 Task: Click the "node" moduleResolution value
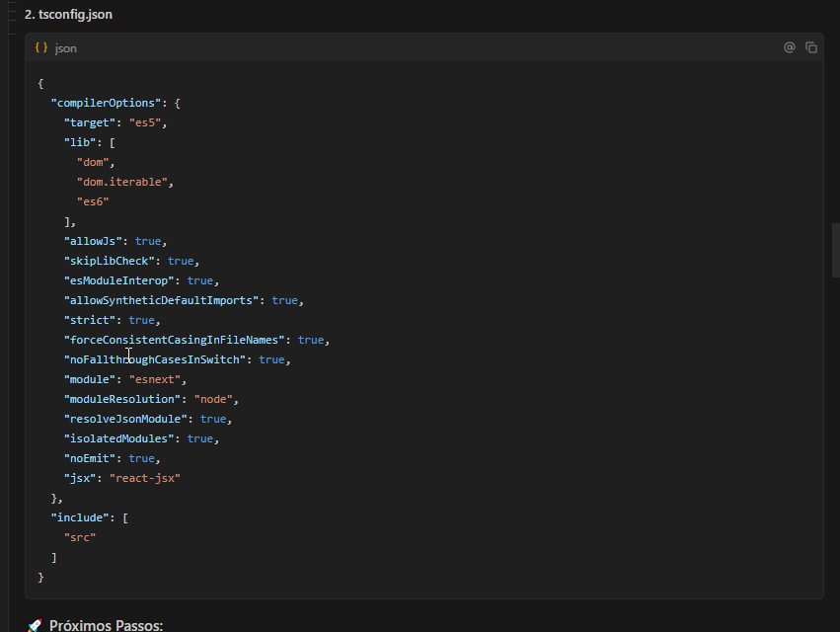tap(213, 398)
